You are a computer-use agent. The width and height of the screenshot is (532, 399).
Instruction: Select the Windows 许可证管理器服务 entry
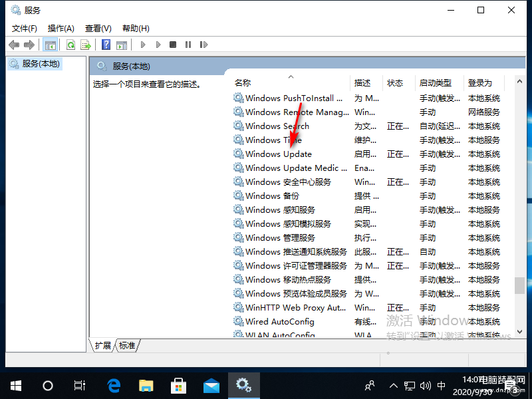point(368,265)
